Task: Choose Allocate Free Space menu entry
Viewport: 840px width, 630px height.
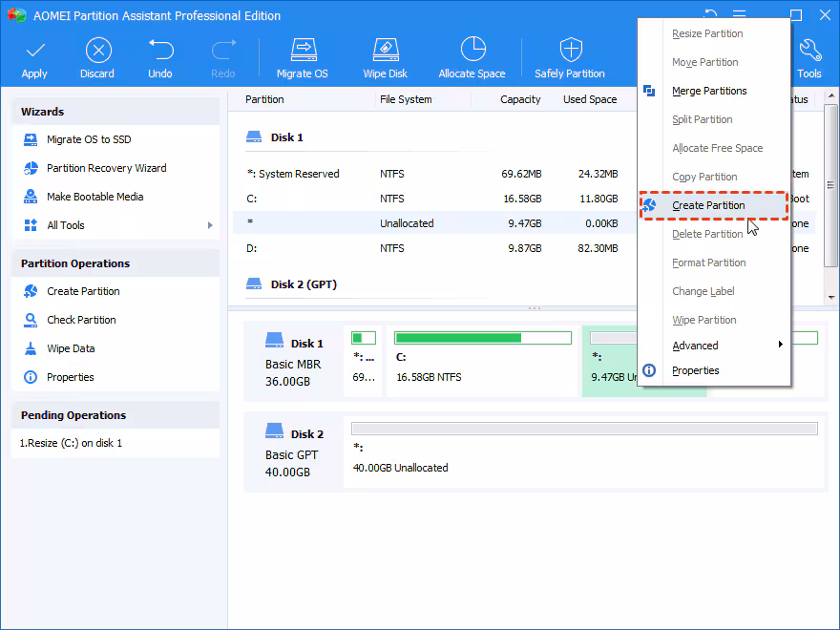Action: pos(717,148)
